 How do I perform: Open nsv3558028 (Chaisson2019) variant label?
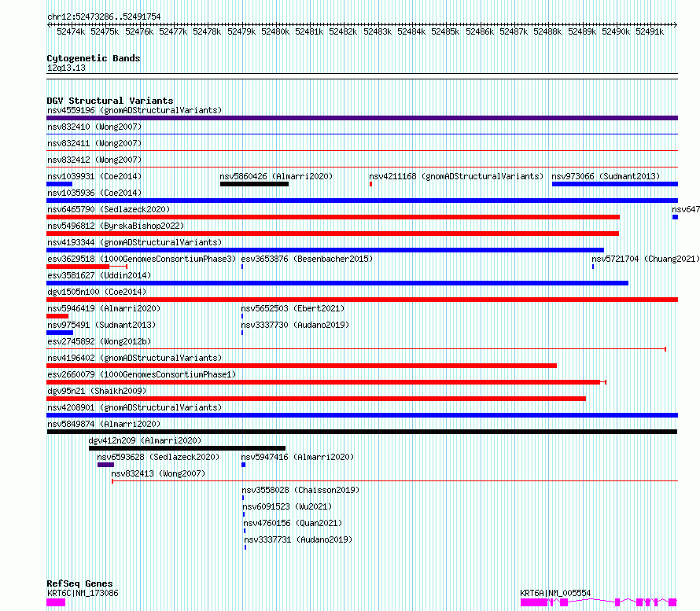(x=301, y=490)
